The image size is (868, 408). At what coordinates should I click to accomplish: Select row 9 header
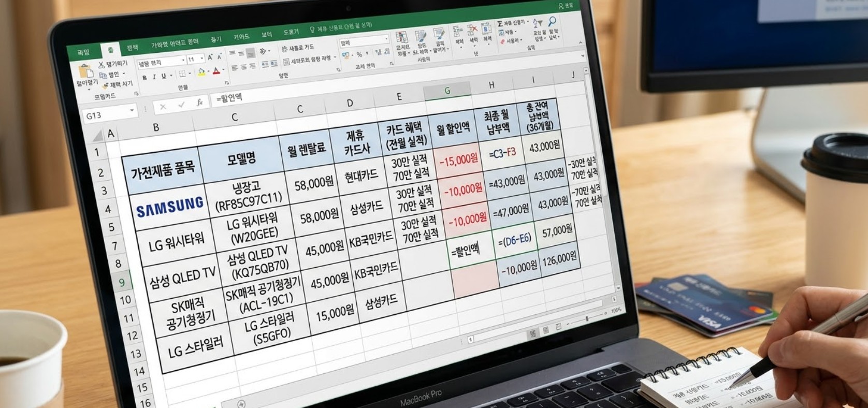point(122,282)
